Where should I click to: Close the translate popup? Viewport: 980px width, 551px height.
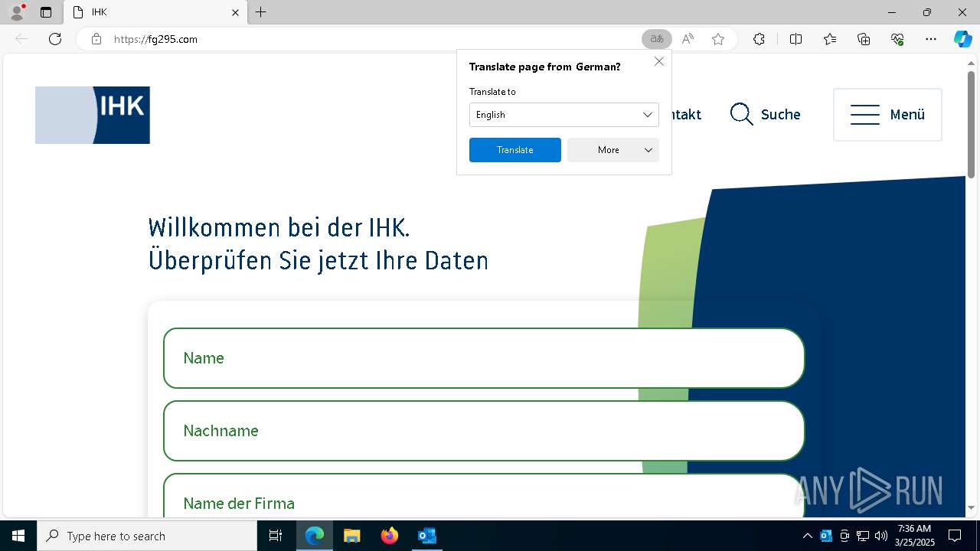coord(659,61)
